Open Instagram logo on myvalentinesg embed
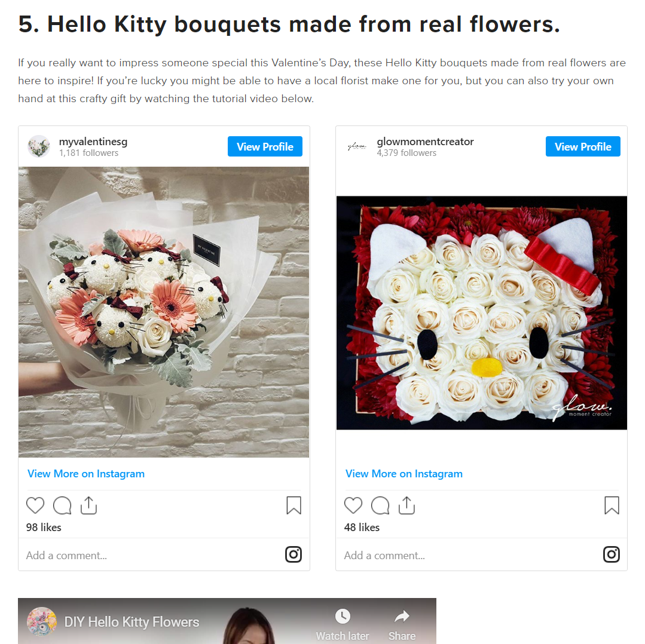 click(294, 554)
